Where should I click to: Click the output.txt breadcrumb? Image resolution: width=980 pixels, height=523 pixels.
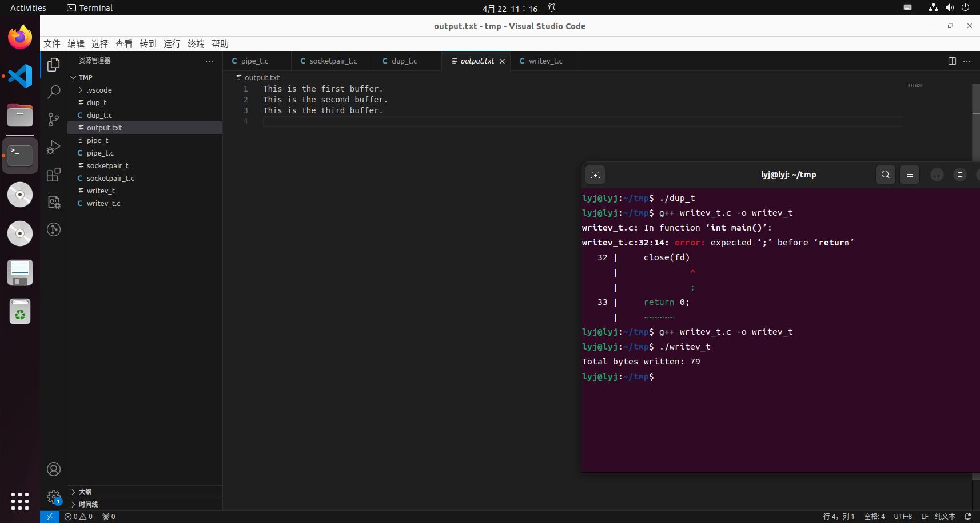pyautogui.click(x=258, y=77)
